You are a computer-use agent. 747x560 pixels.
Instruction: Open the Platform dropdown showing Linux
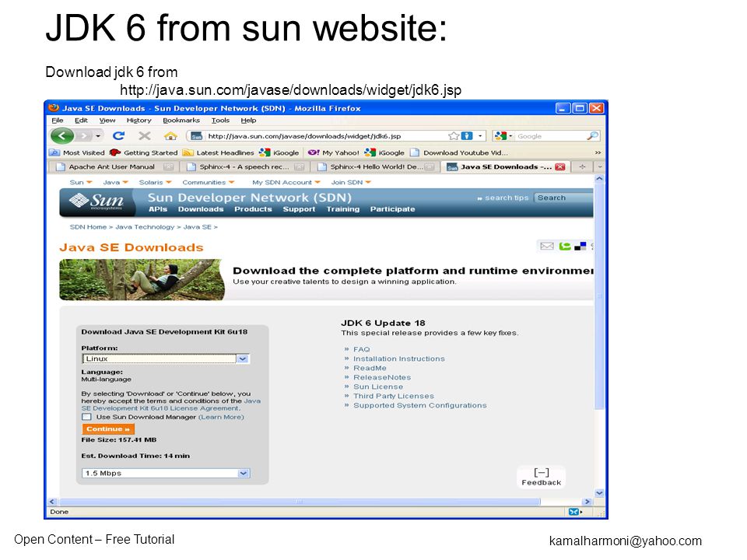click(166, 359)
